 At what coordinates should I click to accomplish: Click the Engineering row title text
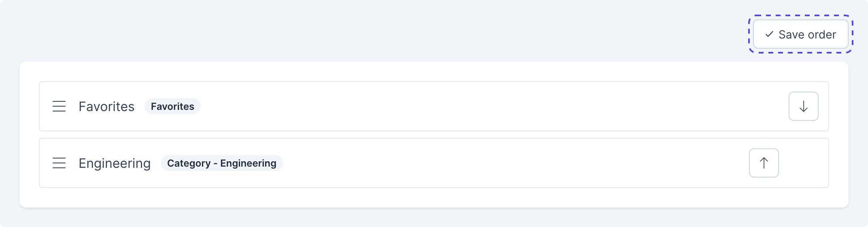(x=115, y=163)
